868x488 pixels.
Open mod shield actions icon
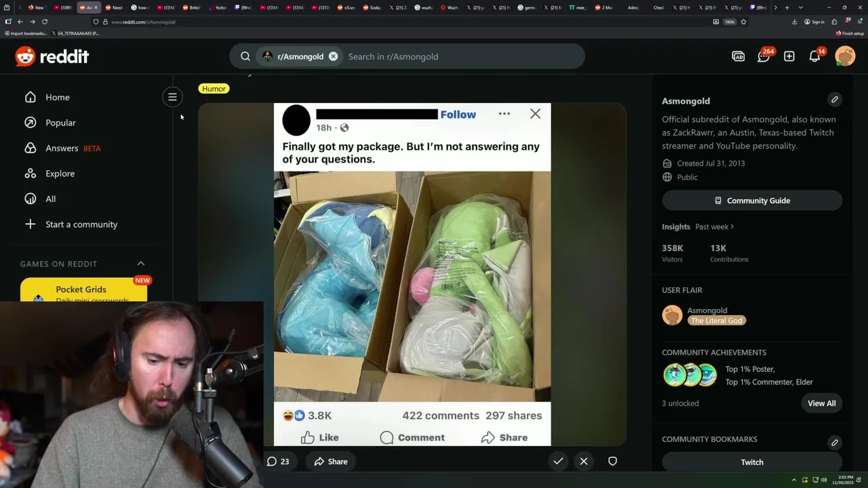(x=612, y=462)
